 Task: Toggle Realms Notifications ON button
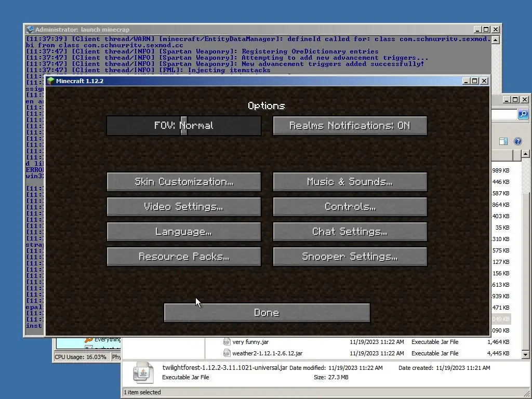coord(350,126)
